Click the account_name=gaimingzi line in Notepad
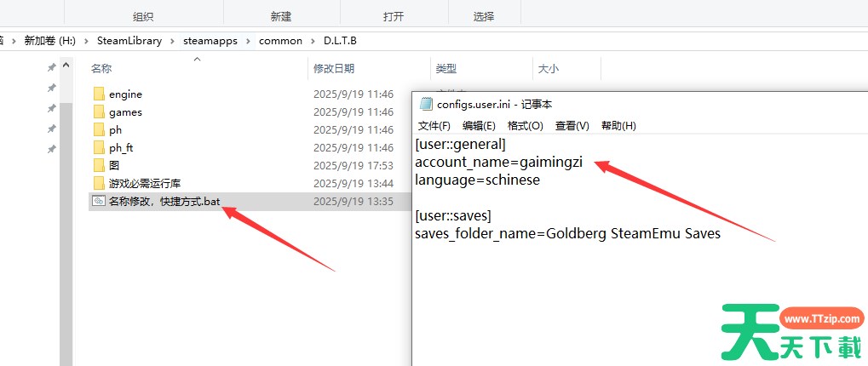The image size is (868, 366). point(498,162)
